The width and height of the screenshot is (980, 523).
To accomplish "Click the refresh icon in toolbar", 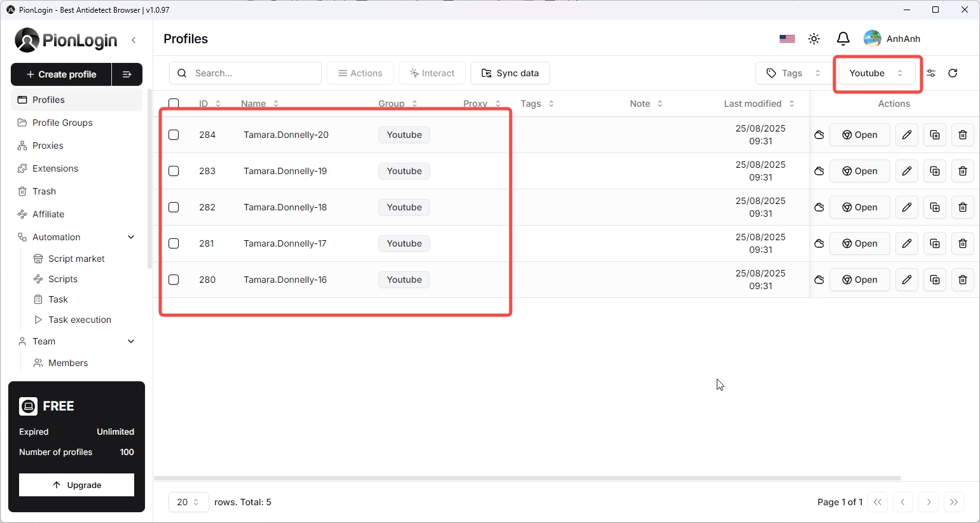I will 953,73.
